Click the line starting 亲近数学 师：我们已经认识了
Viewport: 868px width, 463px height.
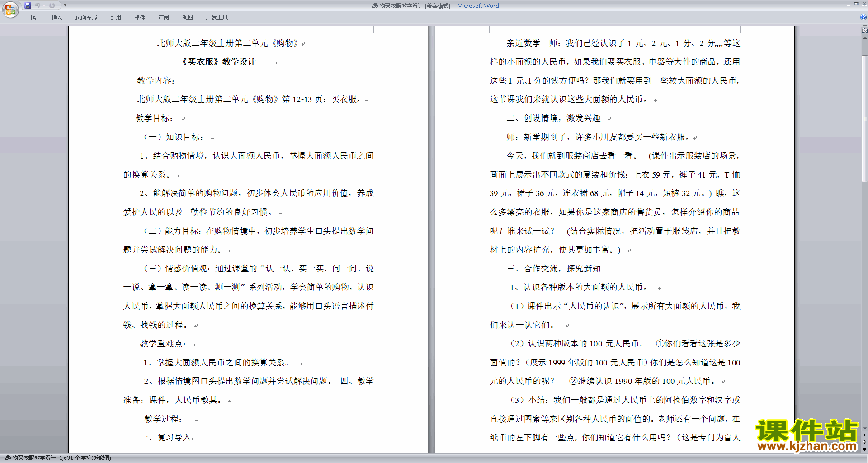pos(623,43)
